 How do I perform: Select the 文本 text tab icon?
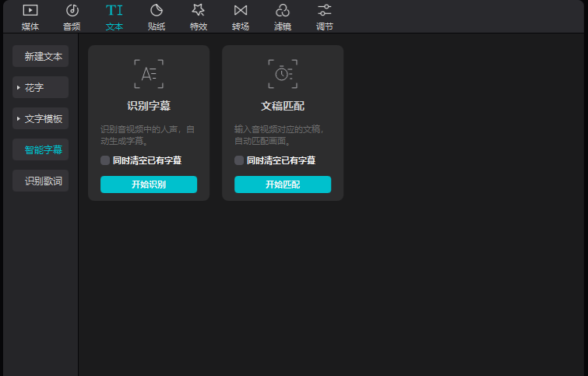[114, 10]
